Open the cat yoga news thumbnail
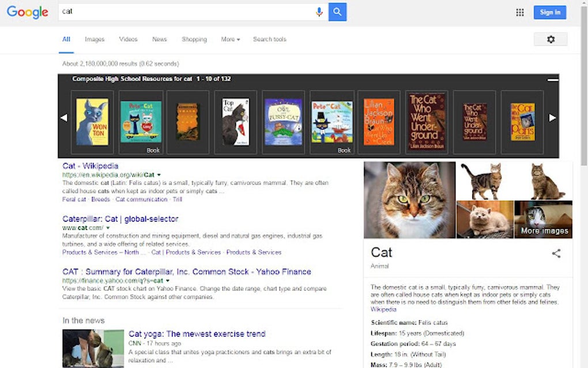 click(93, 348)
